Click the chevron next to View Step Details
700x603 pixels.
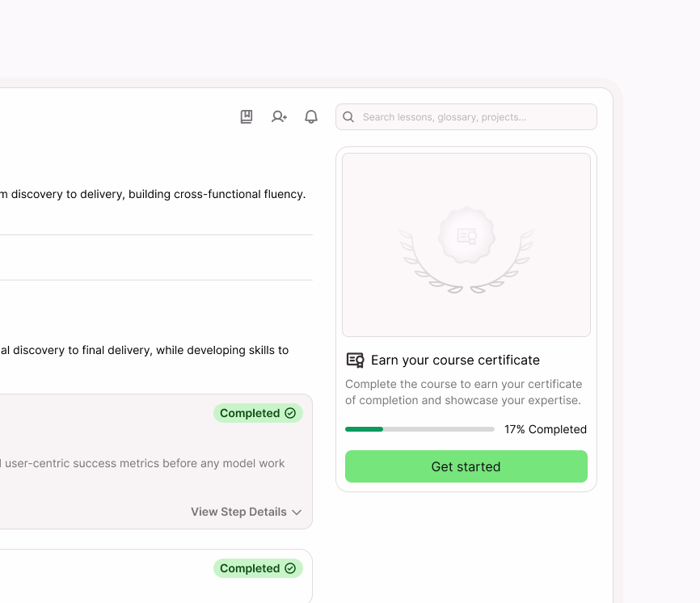(x=297, y=512)
